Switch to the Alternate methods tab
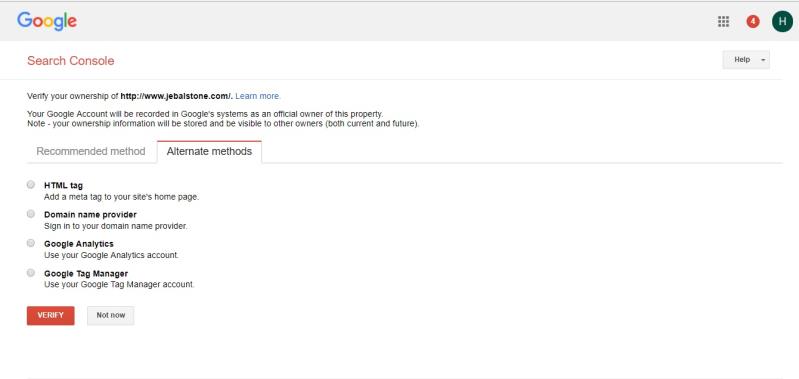Image resolution: width=799 pixels, height=379 pixels. click(209, 151)
